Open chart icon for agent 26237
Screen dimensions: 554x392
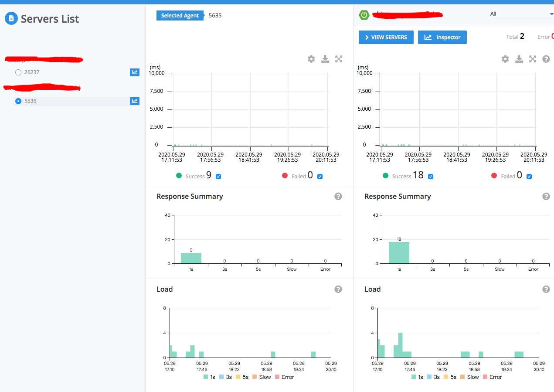(135, 72)
